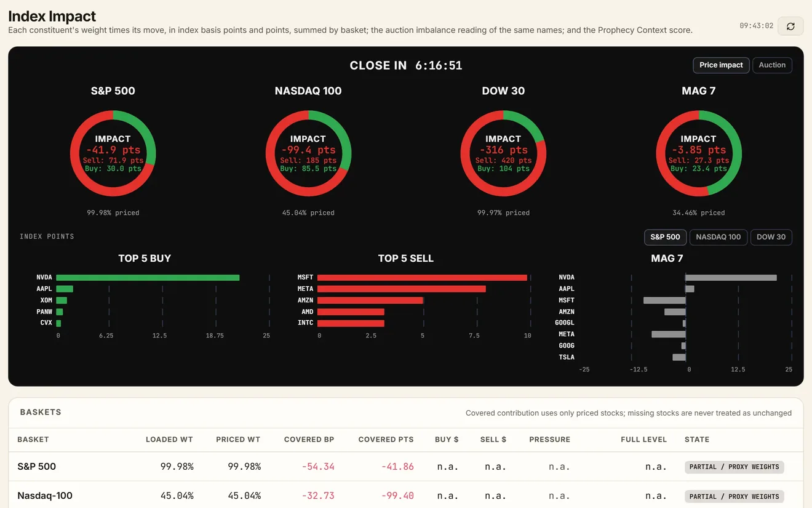812x508 pixels.
Task: Click the NASDAQ 100 impact donut chart
Action: pos(308,153)
